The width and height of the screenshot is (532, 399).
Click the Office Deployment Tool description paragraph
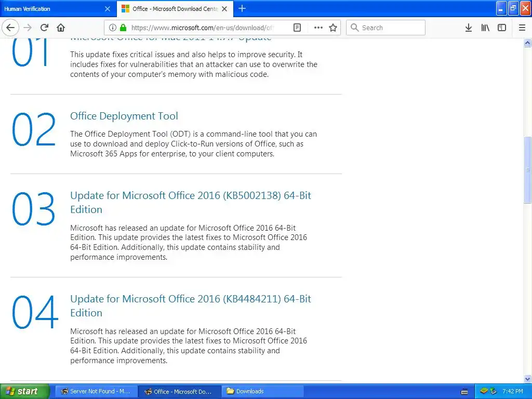tap(193, 144)
